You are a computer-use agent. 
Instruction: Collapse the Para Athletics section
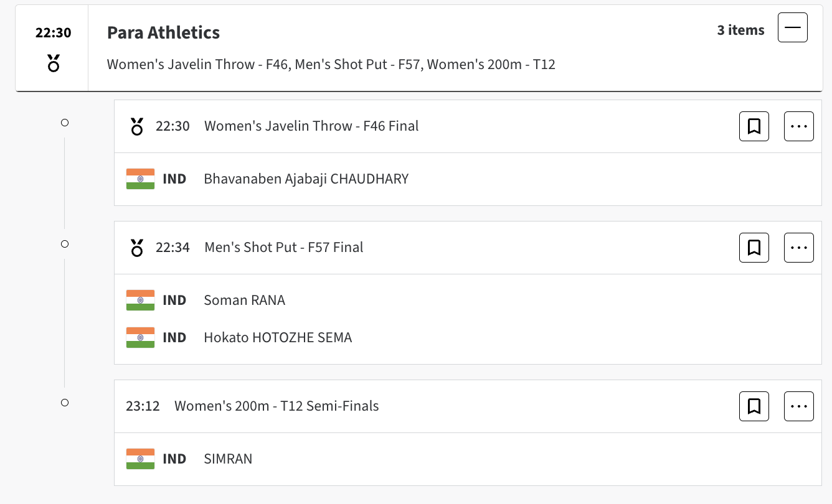point(792,27)
